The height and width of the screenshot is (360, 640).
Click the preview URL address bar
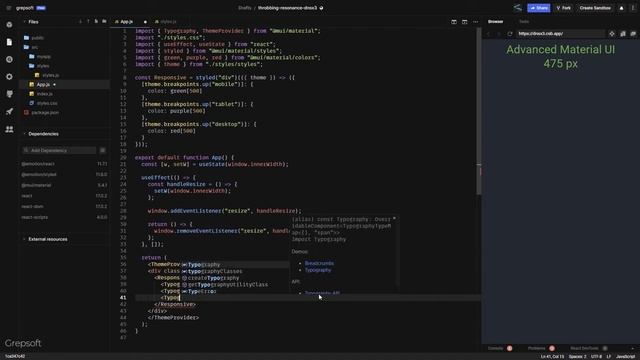561,34
